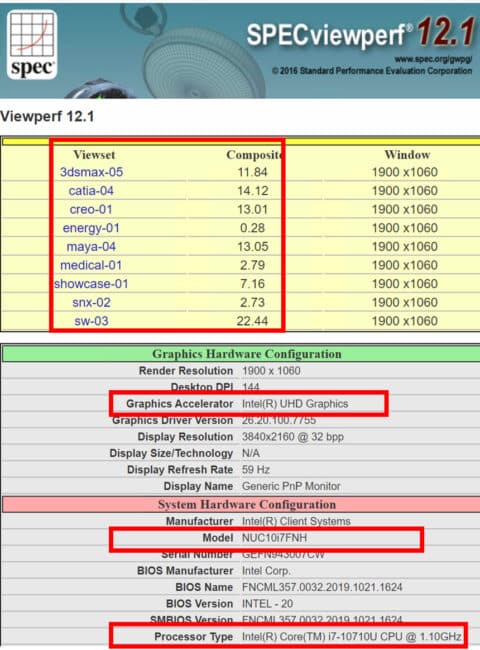Click window size in the 3dsmax-05 row

(405, 172)
